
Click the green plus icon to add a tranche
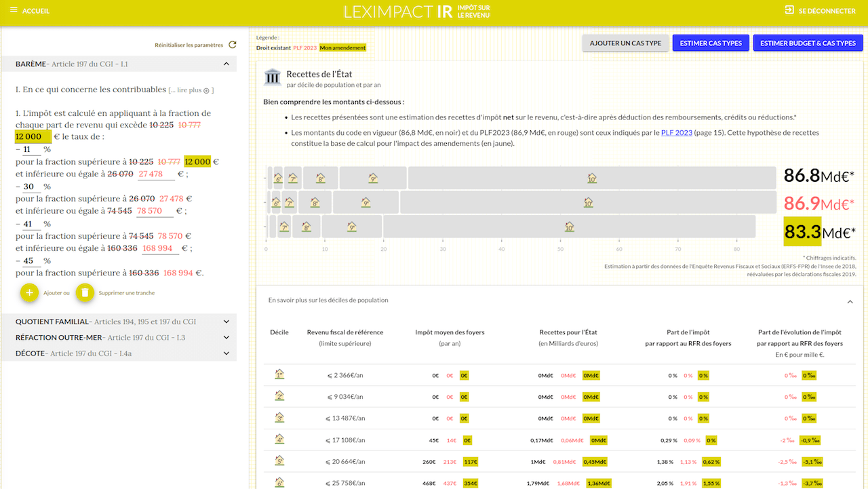click(x=29, y=292)
